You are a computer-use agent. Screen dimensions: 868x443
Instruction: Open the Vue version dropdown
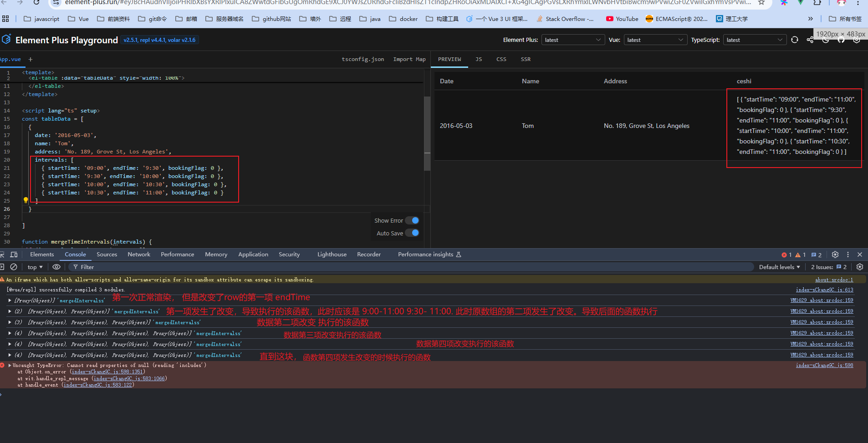[655, 40]
